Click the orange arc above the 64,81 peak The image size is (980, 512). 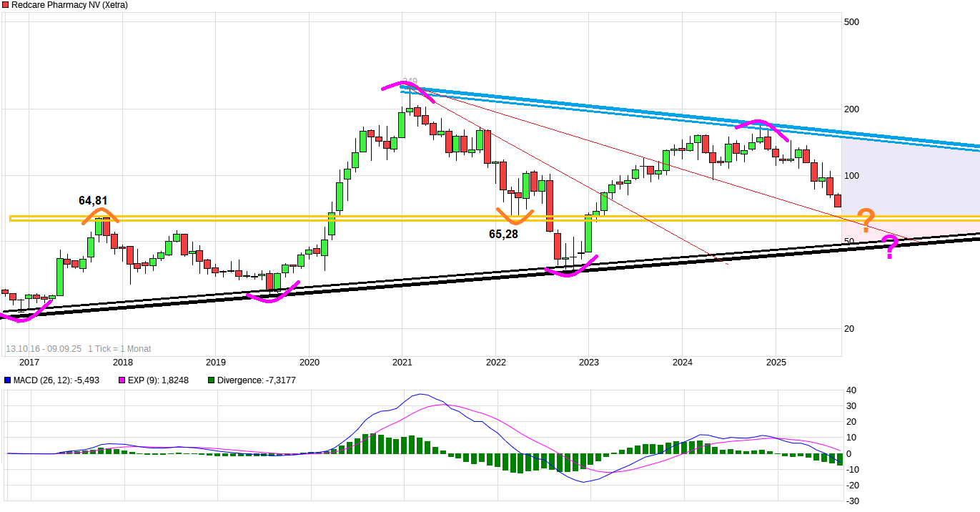[x=101, y=215]
